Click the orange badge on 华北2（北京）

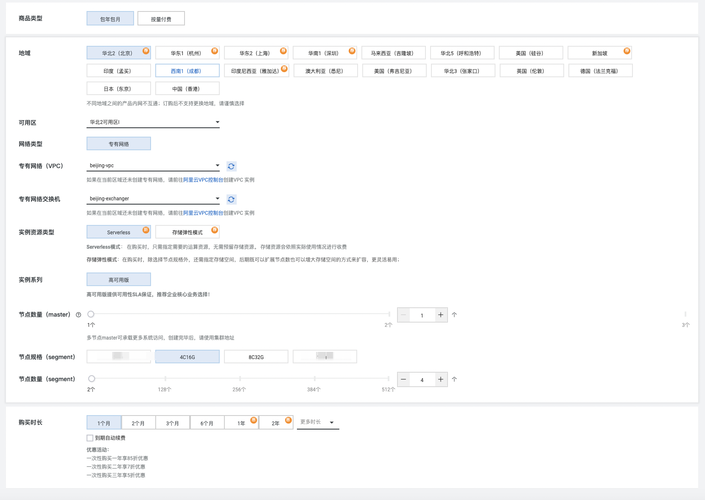(x=146, y=51)
